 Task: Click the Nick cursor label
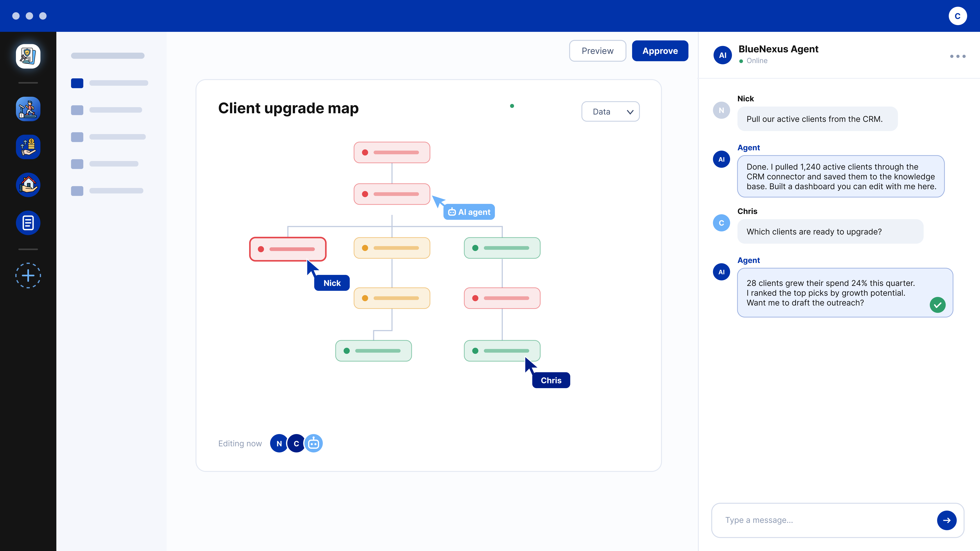(332, 283)
